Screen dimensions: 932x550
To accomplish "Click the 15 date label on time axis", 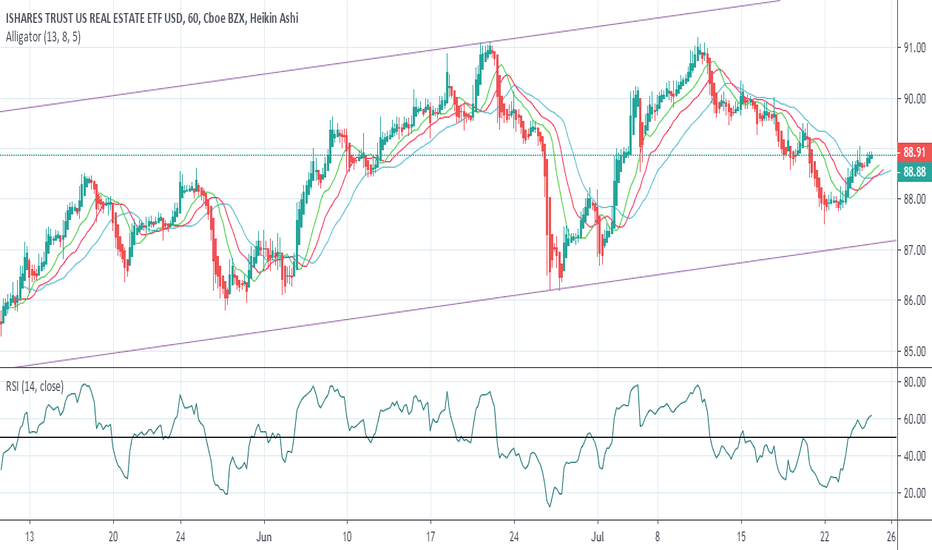I will [x=741, y=537].
